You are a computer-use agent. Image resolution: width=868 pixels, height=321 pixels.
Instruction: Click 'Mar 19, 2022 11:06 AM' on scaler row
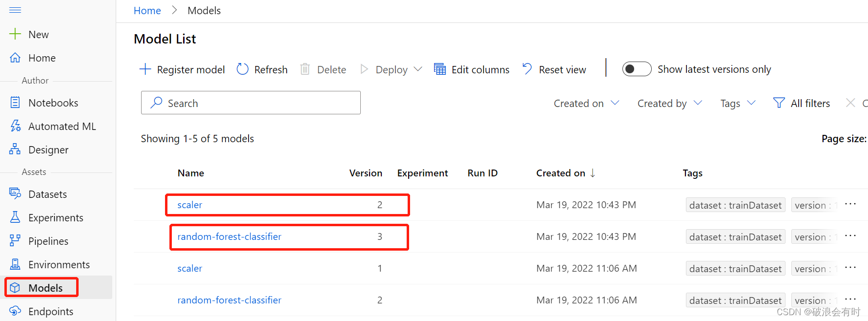(586, 268)
